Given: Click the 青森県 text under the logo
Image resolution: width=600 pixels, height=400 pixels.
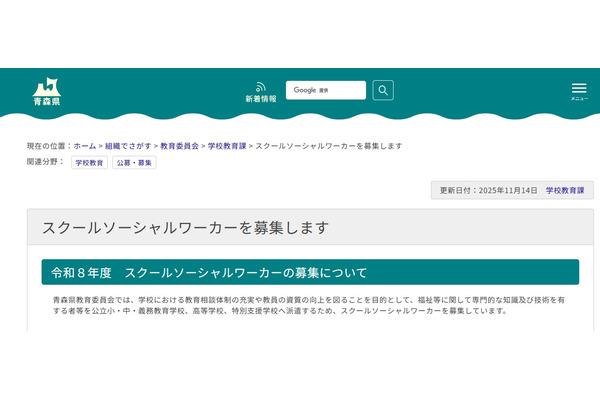Looking at the screenshot, I should coord(46,102).
